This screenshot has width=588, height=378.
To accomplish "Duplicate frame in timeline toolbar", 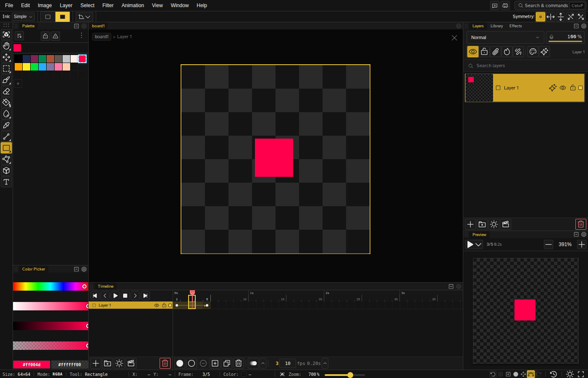I will pyautogui.click(x=227, y=363).
